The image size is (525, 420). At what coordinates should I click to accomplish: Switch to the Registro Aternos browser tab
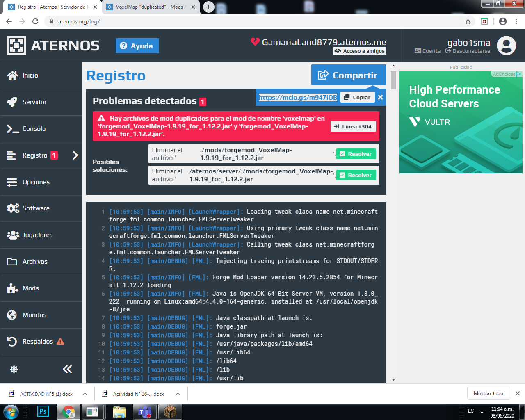(x=53, y=7)
